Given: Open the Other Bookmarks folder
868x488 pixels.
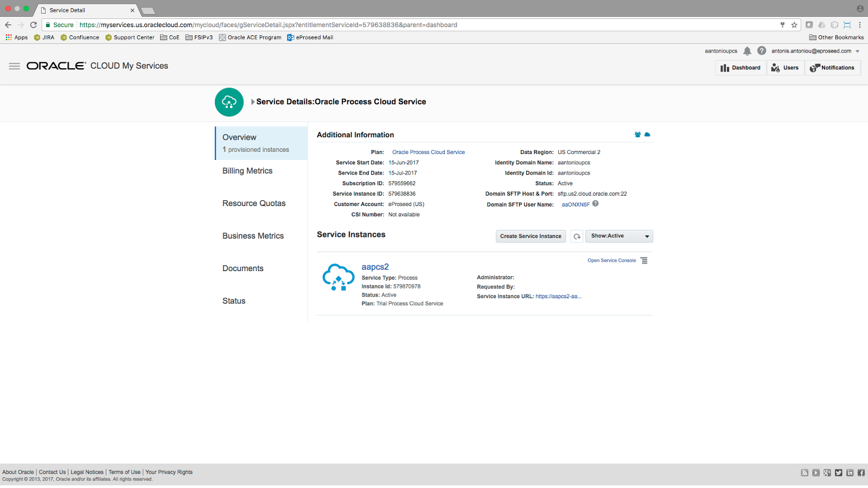Looking at the screenshot, I should (x=837, y=37).
